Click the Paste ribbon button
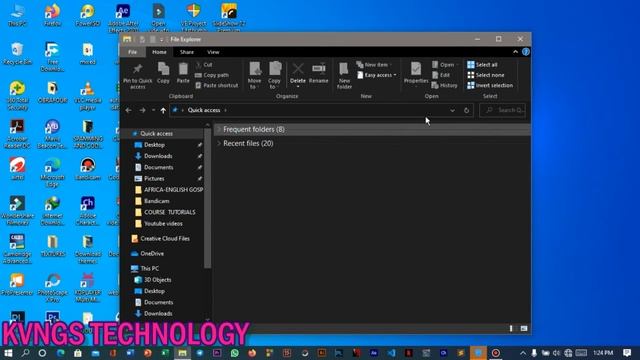640x360 pixels. pos(183,73)
